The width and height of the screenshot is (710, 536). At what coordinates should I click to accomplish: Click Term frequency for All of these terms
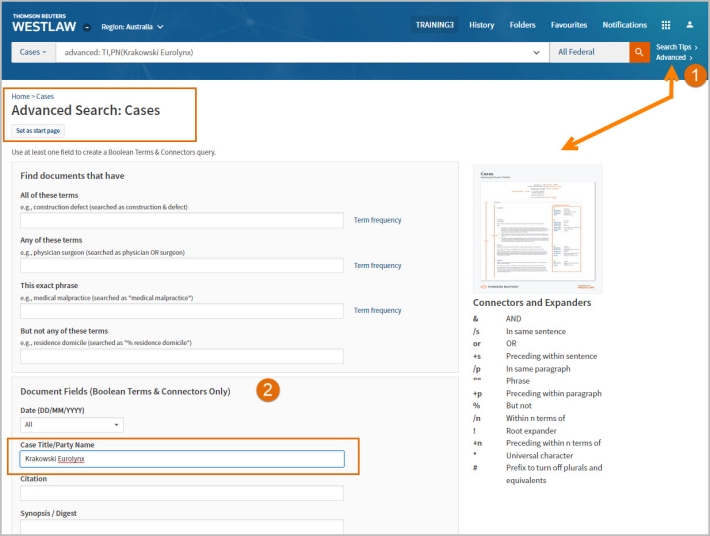(377, 220)
